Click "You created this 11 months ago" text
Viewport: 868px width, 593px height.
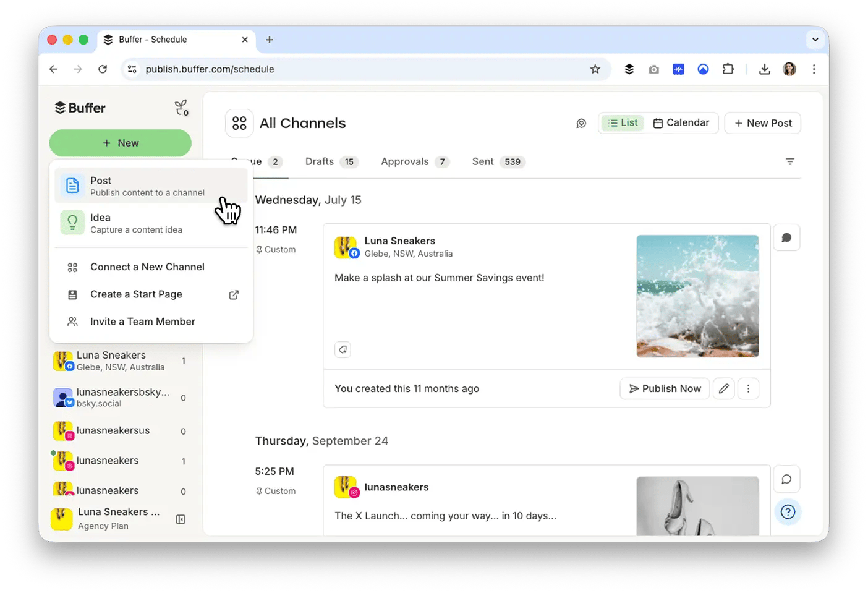click(x=407, y=389)
